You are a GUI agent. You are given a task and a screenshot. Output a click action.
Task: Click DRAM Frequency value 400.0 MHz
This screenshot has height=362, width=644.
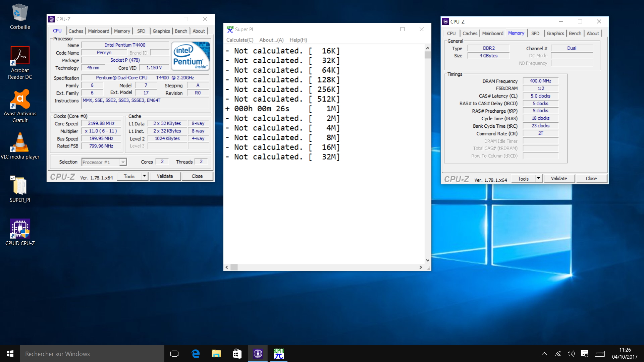point(540,81)
